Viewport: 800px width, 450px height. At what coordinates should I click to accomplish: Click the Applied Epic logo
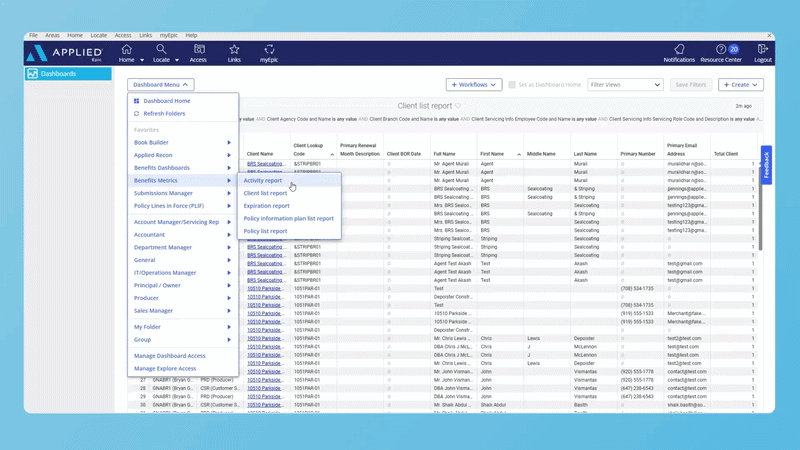point(65,53)
